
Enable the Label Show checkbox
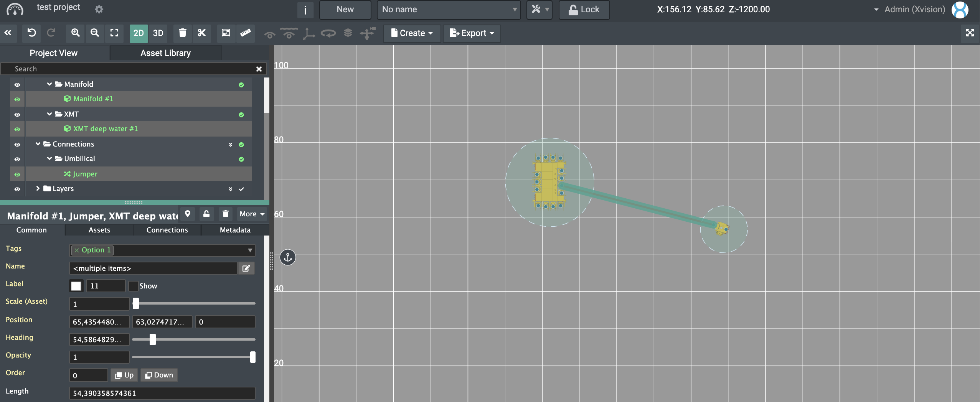pos(134,286)
